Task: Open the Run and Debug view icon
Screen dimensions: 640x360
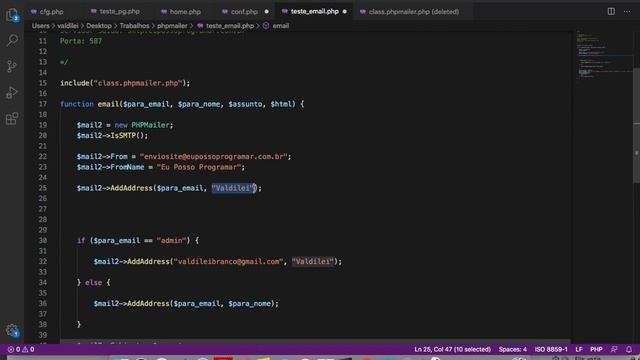Action: click(12, 93)
